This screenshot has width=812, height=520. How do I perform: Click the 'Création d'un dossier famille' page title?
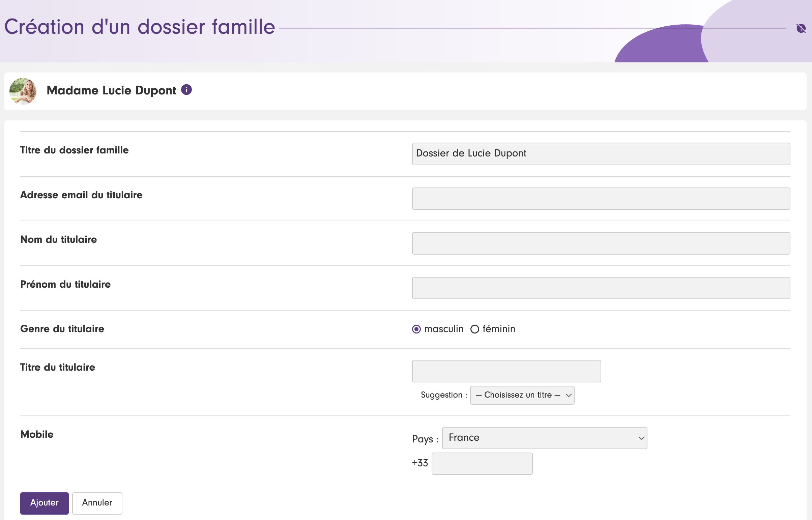(x=140, y=27)
